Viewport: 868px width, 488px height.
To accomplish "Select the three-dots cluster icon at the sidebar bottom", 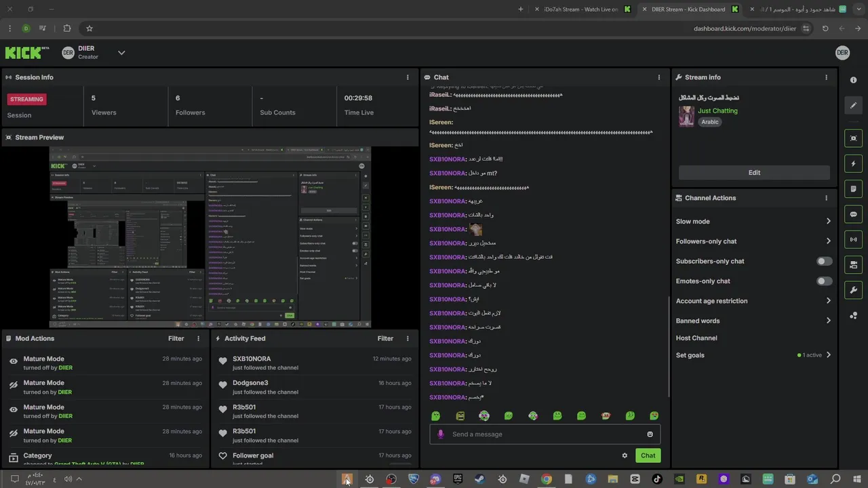I will tap(853, 315).
